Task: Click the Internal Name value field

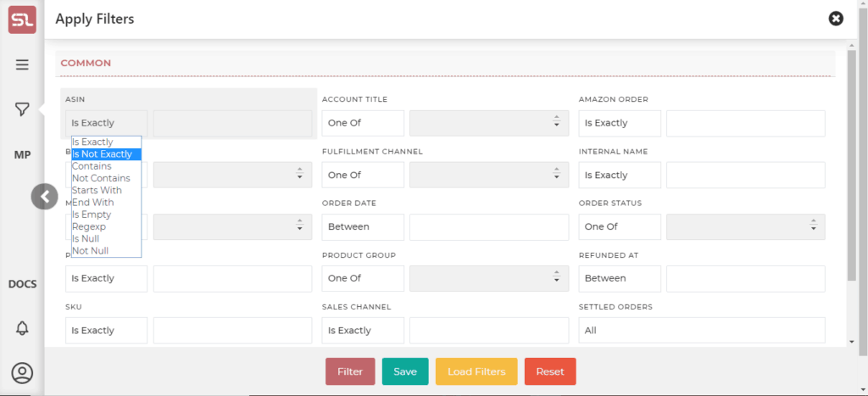Action: 746,175
